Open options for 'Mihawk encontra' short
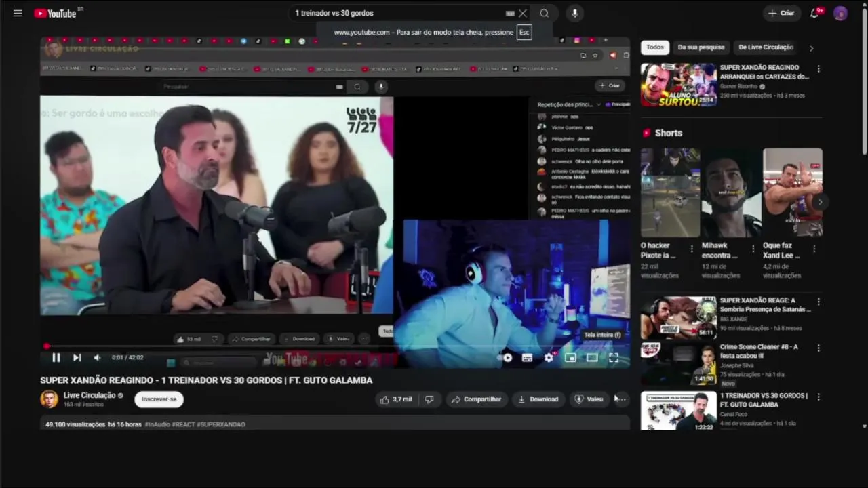The width and height of the screenshot is (868, 488). click(x=753, y=249)
